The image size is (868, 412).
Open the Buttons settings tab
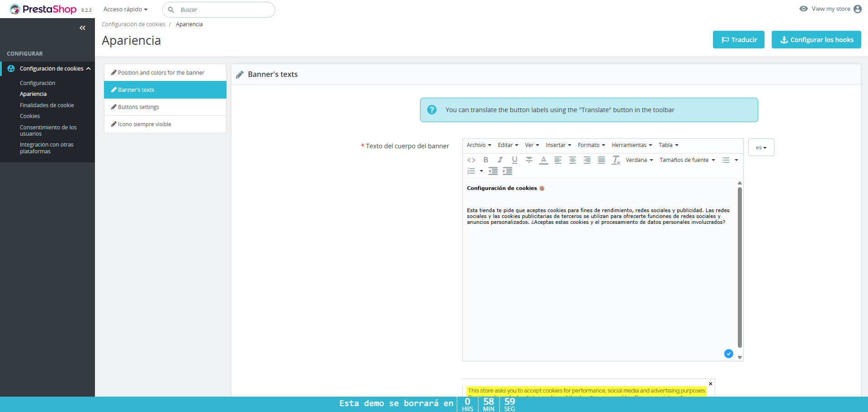[165, 107]
